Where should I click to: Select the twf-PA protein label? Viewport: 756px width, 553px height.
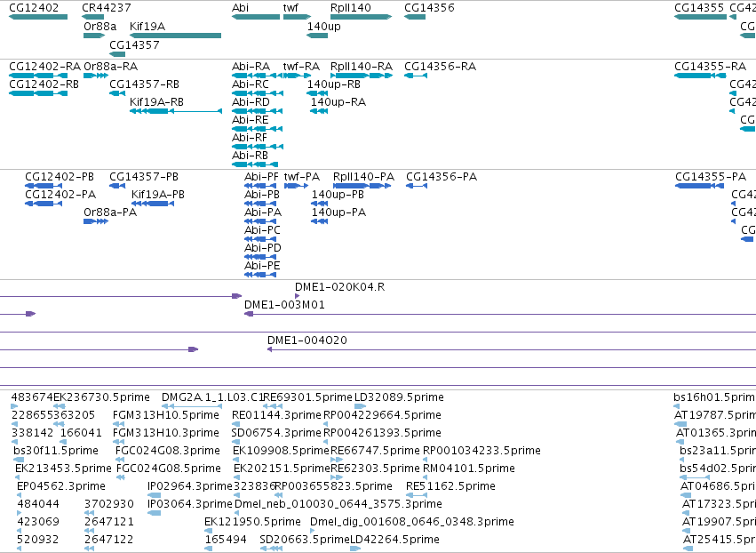coord(302,177)
